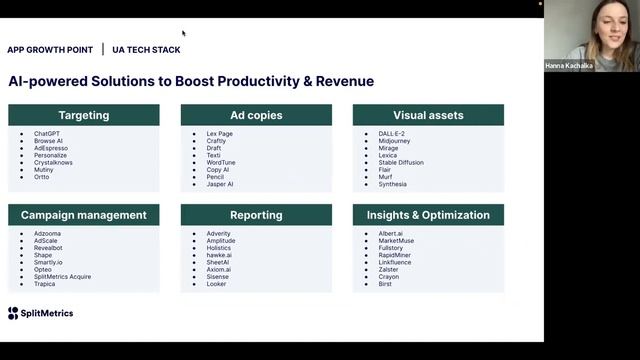Click ChatGPT in the Targeting list
The height and width of the screenshot is (360, 640).
click(47, 133)
